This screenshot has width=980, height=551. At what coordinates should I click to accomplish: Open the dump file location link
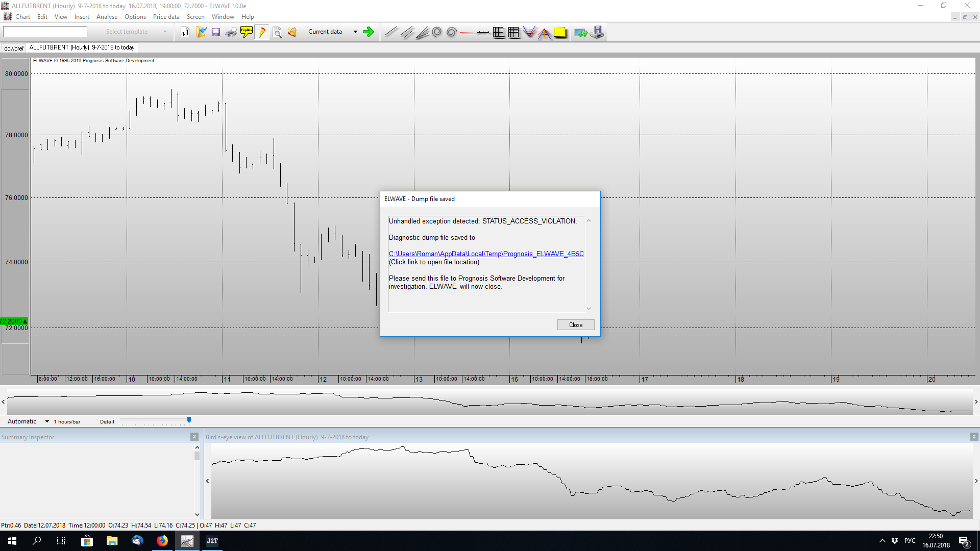click(x=486, y=254)
